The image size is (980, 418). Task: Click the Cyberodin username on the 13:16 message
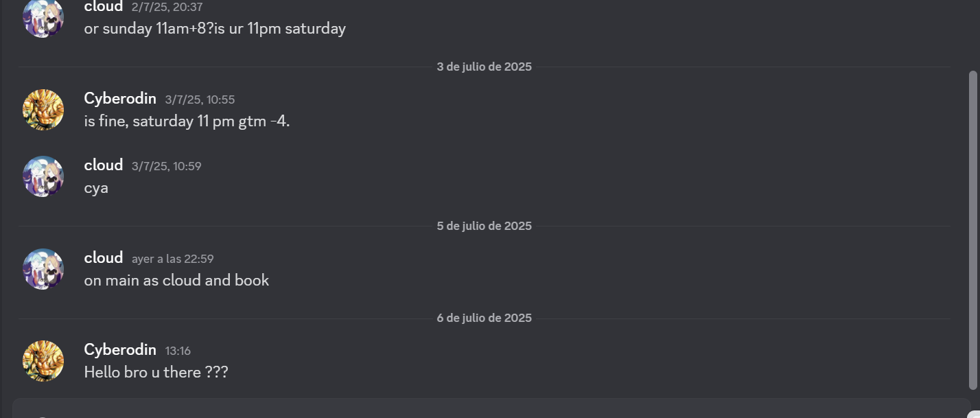(120, 350)
